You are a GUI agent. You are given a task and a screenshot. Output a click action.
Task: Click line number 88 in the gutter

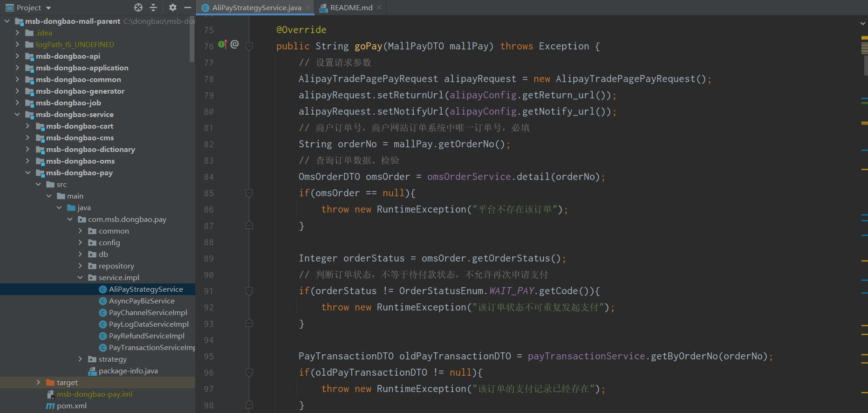click(209, 242)
